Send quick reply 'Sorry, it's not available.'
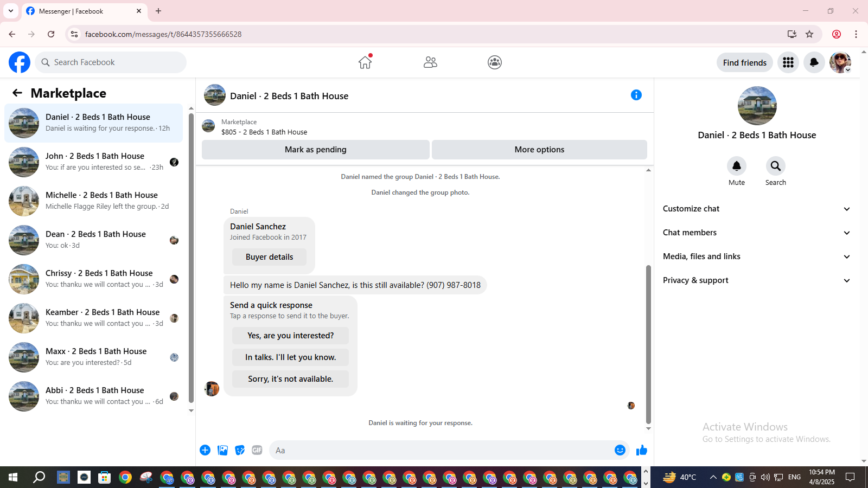Viewport: 868px width, 488px height. pos(290,379)
